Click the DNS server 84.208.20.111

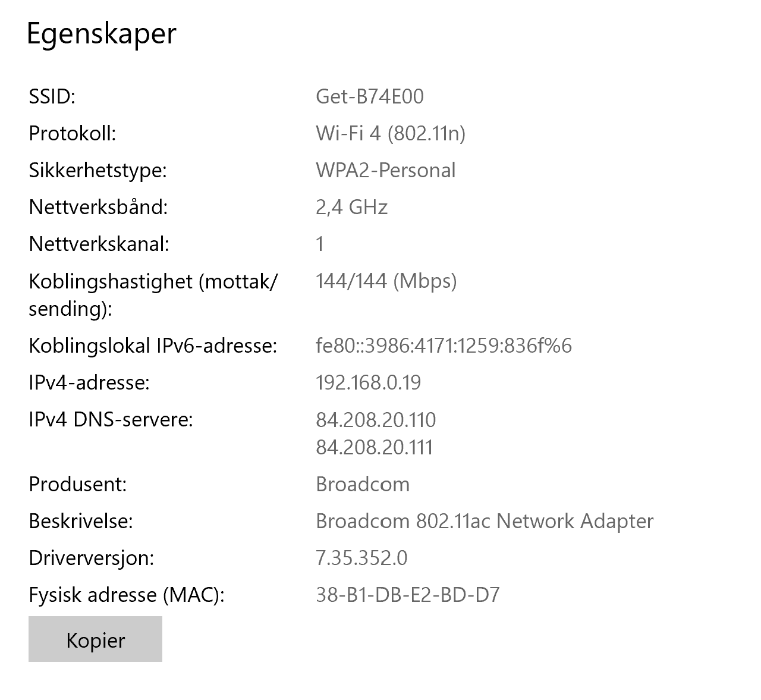point(374,447)
